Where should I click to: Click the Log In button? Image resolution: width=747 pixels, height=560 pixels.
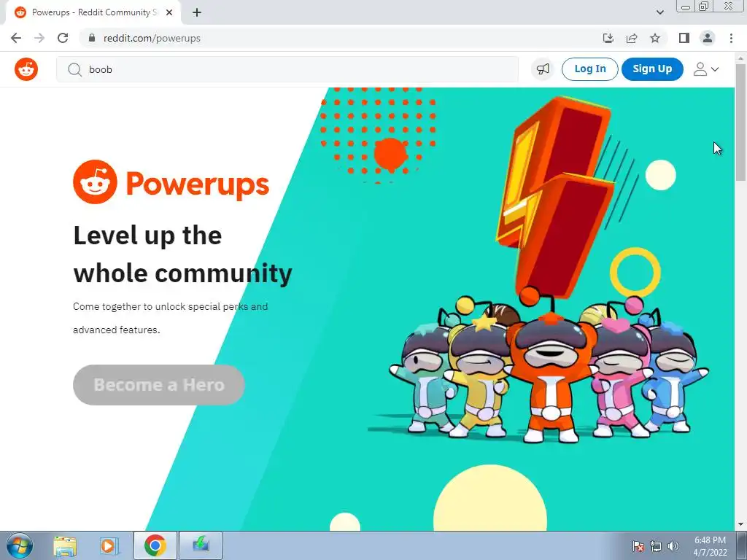pyautogui.click(x=589, y=69)
